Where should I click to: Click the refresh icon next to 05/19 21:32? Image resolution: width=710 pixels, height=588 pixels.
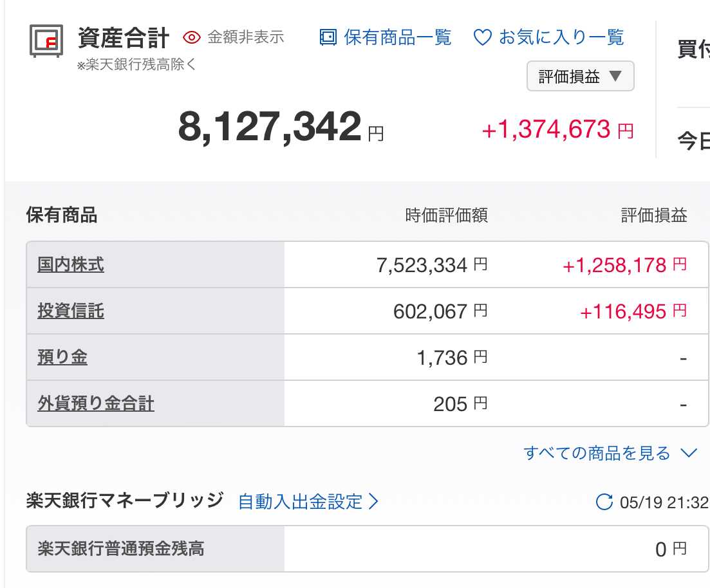(x=604, y=502)
